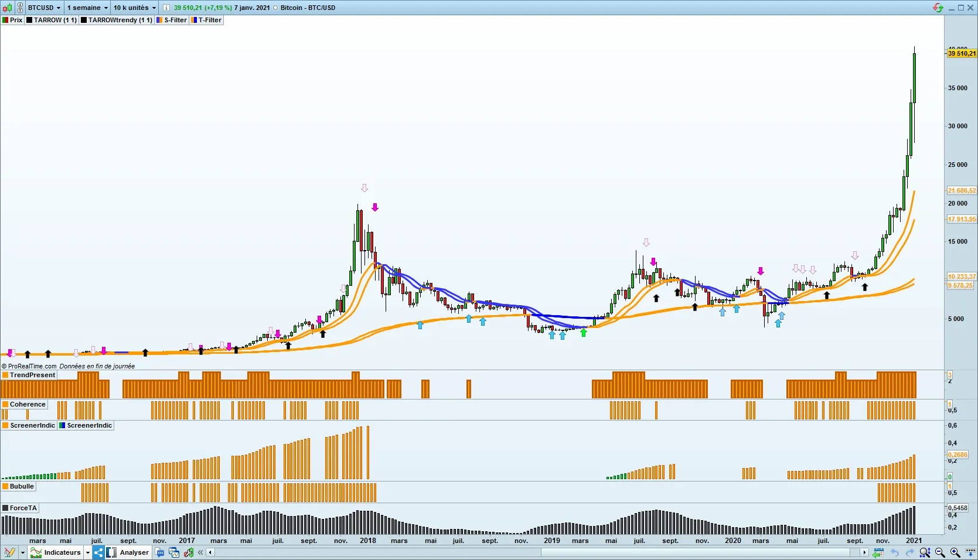This screenshot has height=560, width=978.
Task: Click the chain link chart-linking icon
Action: [20, 8]
